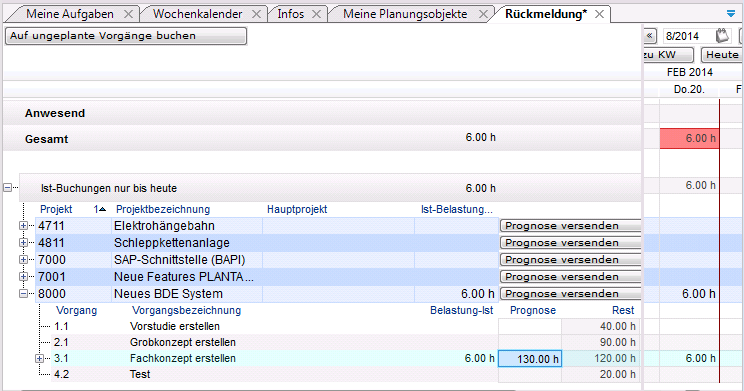The width and height of the screenshot is (744, 391).
Task: Edit the Prognose field showing 130.00 h
Action: coord(530,359)
